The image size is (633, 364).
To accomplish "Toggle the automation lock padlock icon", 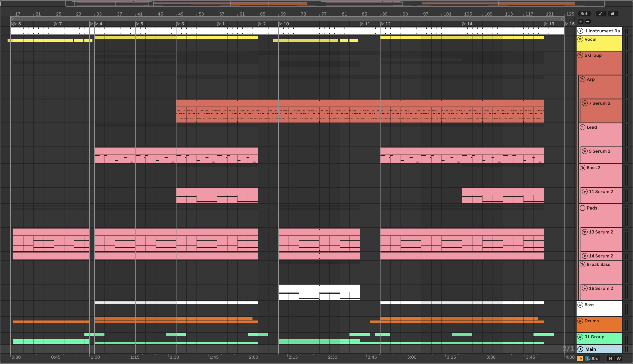I will point(613,14).
